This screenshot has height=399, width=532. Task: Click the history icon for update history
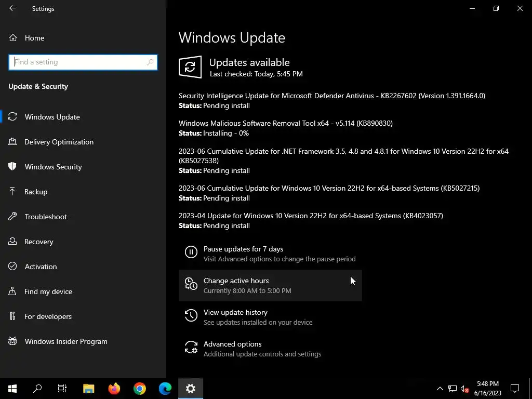[191, 315]
